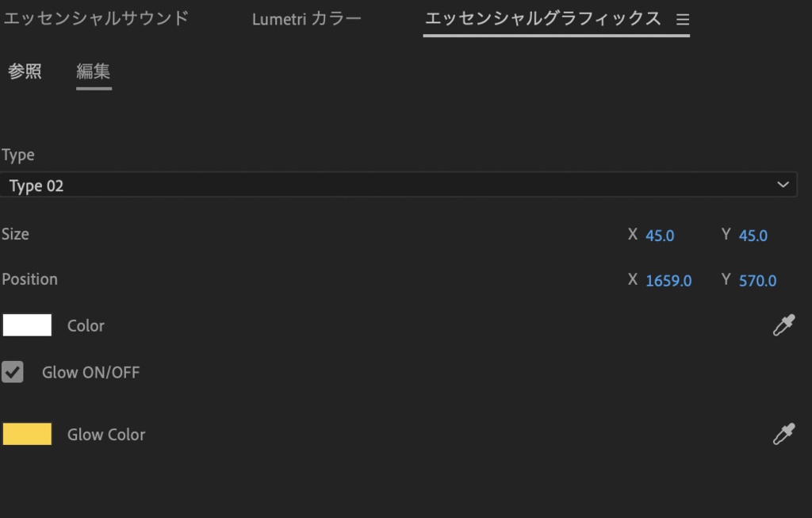Select the Color eyedropper tool
Image resolution: width=812 pixels, height=518 pixels.
tap(783, 325)
